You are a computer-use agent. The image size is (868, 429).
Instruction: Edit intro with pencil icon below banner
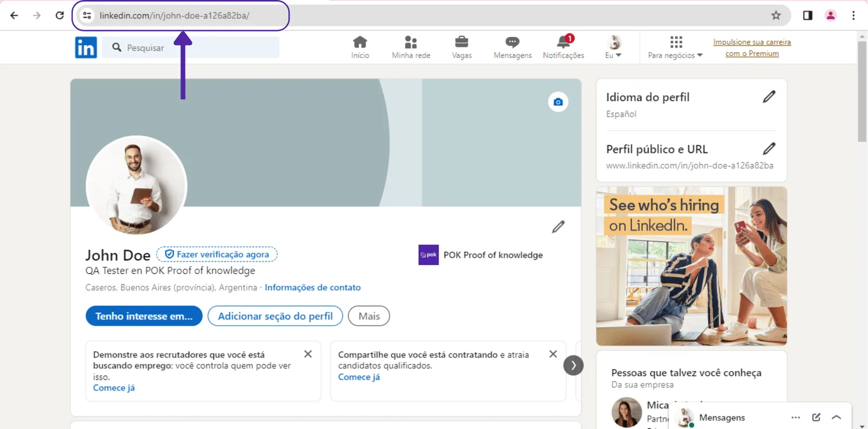click(x=558, y=227)
